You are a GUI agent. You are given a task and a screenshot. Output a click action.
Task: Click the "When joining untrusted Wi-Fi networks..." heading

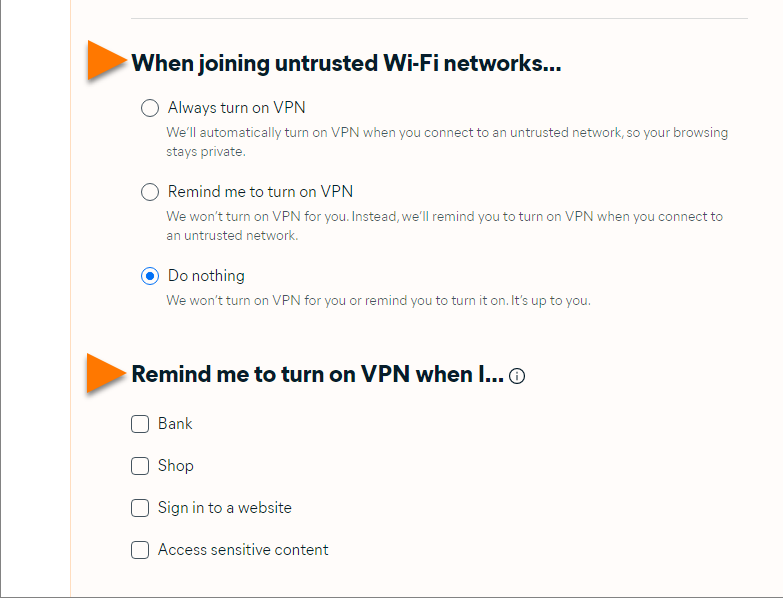pos(346,64)
